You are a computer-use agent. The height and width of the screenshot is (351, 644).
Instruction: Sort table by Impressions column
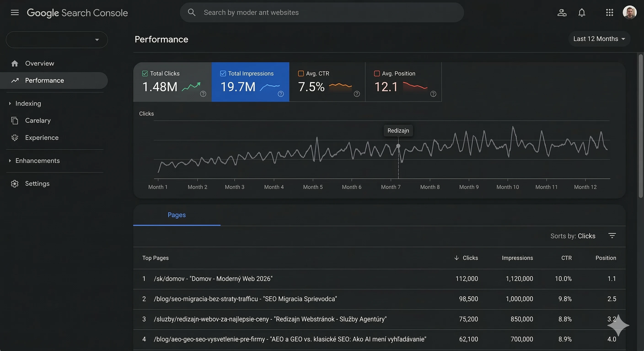coord(517,258)
